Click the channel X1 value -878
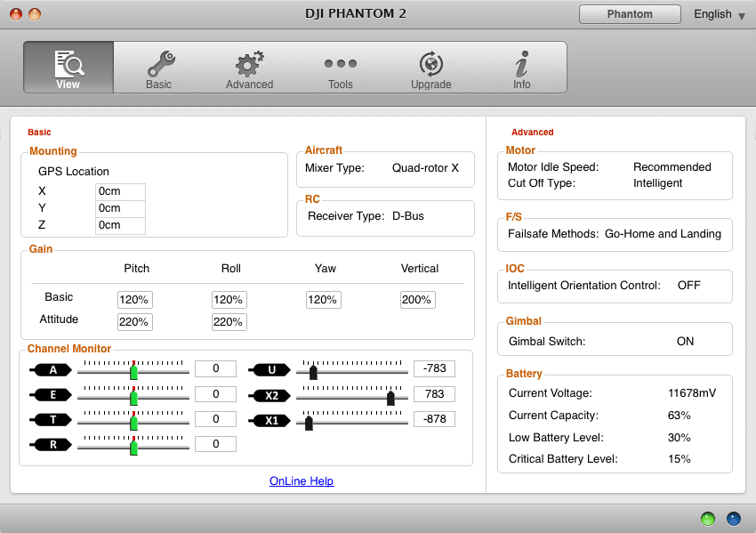The height and width of the screenshot is (533, 756). [434, 419]
